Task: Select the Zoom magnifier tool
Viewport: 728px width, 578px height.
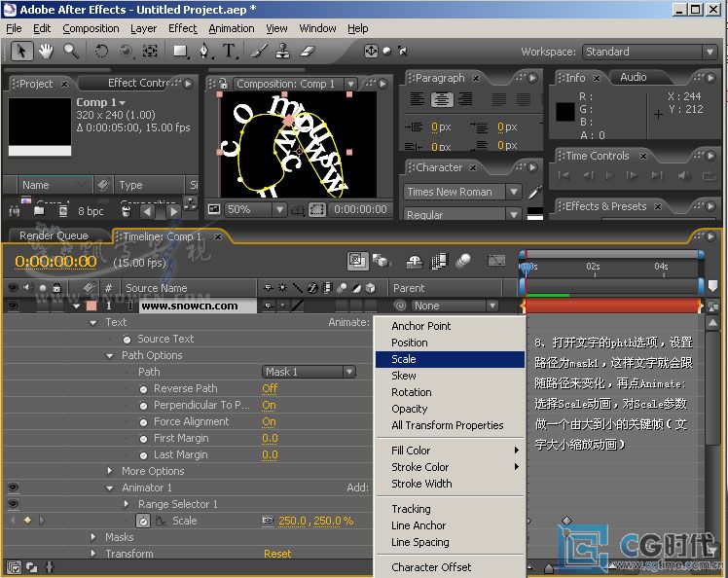Action: tap(71, 51)
